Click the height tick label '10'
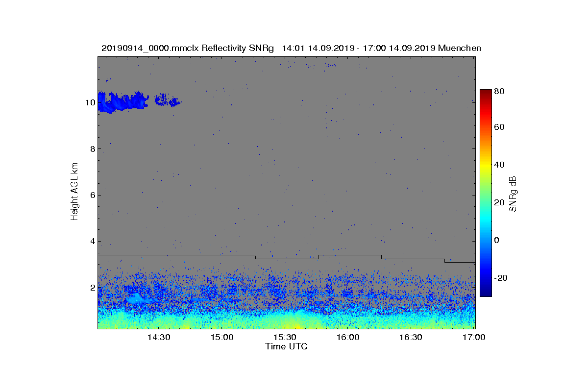The width and height of the screenshot is (588, 392). (x=89, y=102)
